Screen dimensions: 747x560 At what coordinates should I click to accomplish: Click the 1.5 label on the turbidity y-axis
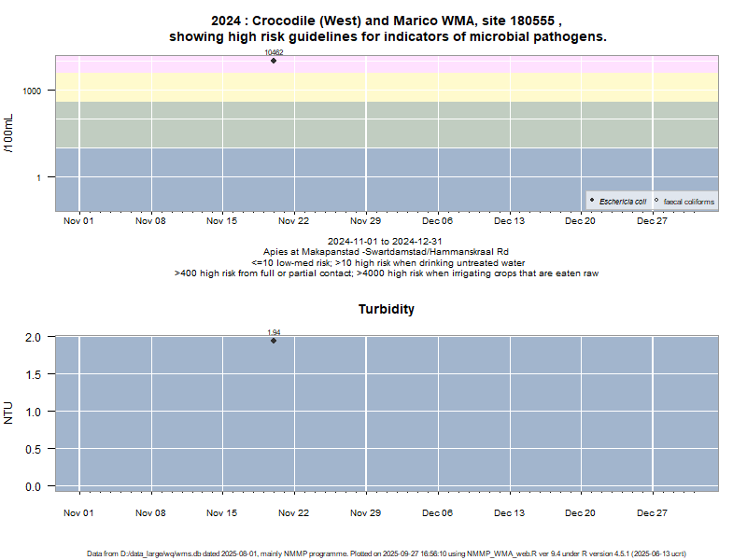(34, 374)
